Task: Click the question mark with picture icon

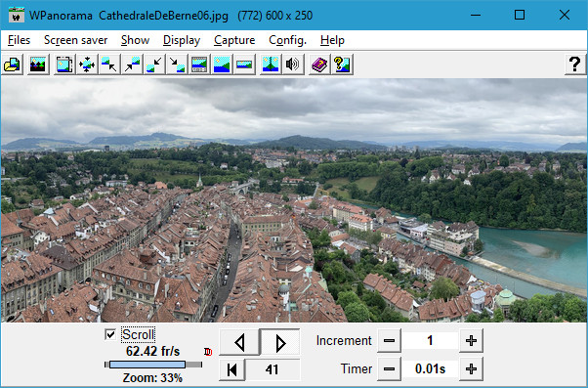Action: 342,65
